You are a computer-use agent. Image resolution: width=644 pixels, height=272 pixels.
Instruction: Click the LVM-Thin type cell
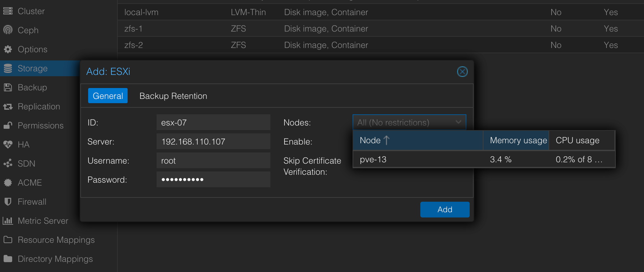pyautogui.click(x=248, y=12)
